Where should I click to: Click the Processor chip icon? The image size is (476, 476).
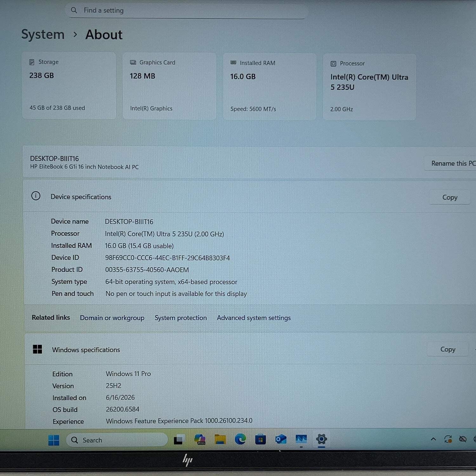(x=333, y=63)
